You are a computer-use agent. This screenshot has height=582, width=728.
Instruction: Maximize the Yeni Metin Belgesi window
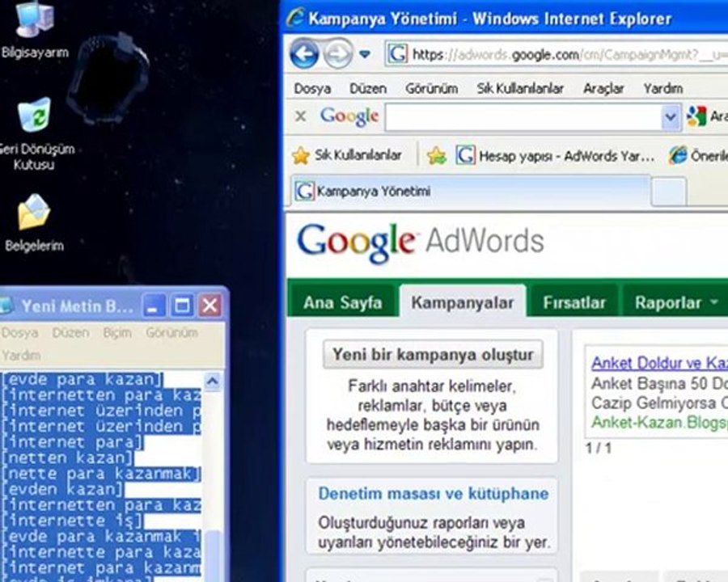[181, 306]
